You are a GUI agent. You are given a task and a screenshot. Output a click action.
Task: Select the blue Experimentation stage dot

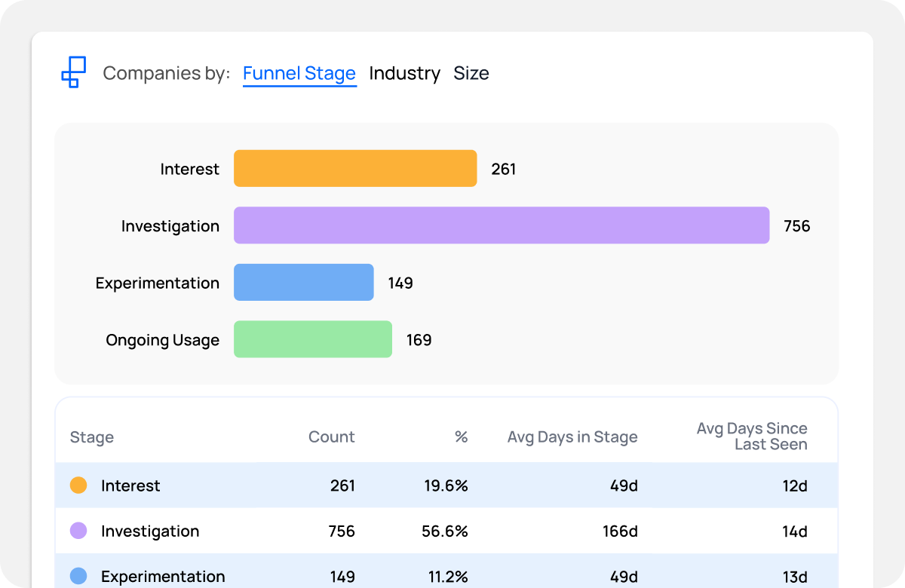point(79,576)
